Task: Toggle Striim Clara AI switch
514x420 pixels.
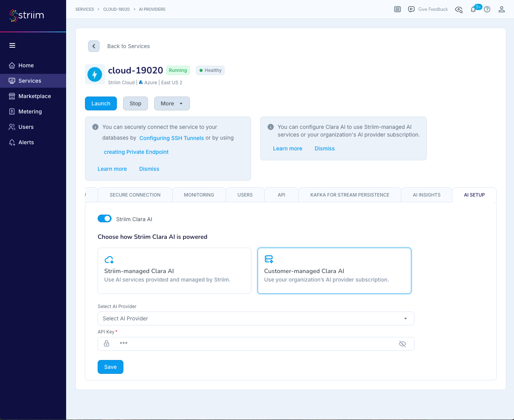Action: 105,218
